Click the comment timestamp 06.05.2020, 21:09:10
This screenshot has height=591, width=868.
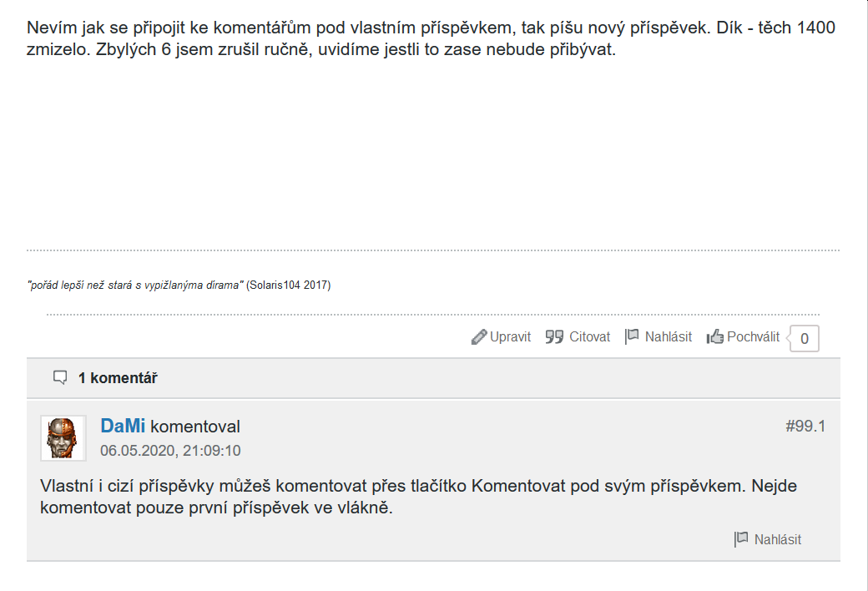(170, 451)
